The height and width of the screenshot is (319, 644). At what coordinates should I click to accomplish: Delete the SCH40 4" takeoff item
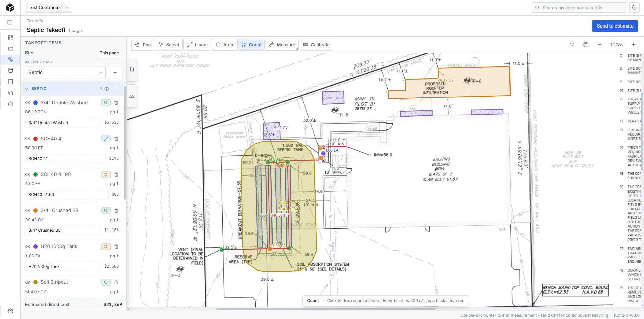[x=116, y=139]
